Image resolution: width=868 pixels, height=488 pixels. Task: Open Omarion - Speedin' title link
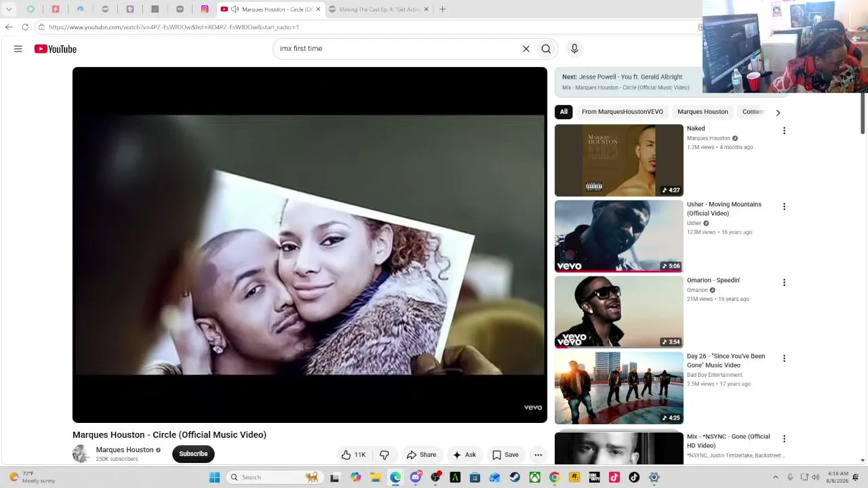click(x=713, y=280)
